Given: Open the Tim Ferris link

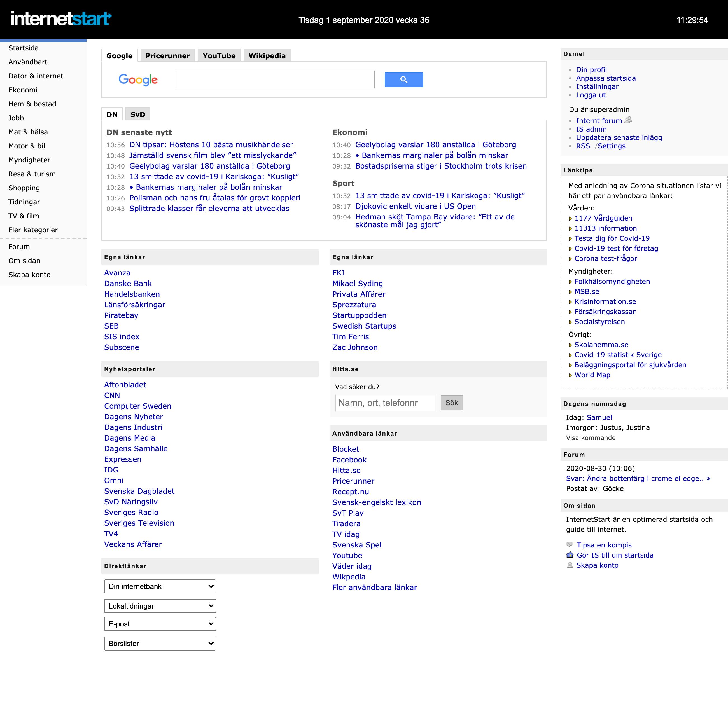Looking at the screenshot, I should click(351, 337).
